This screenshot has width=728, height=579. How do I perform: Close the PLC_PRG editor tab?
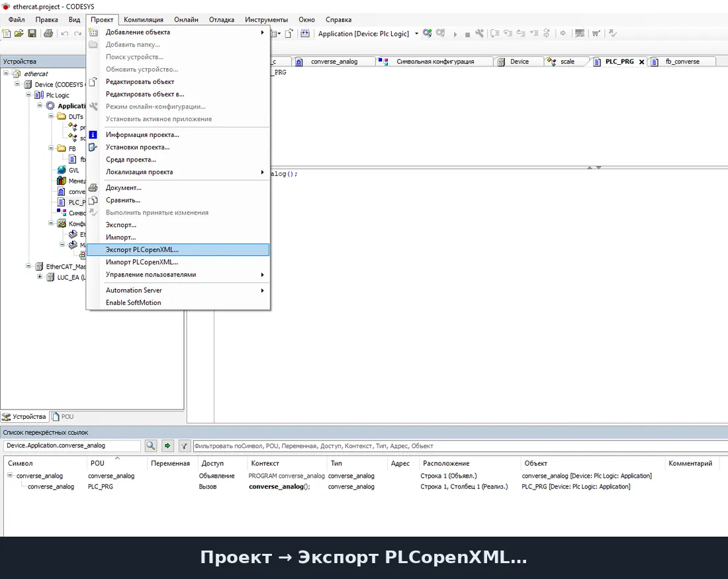pos(642,62)
